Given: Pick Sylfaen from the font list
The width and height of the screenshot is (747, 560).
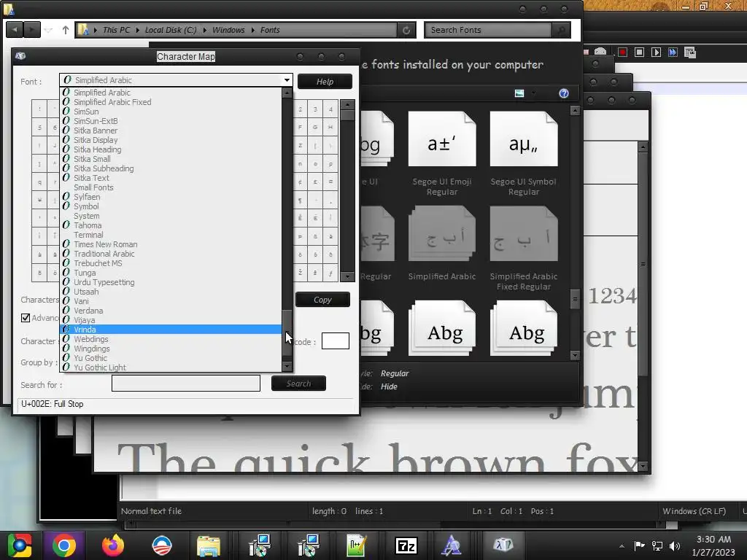Looking at the screenshot, I should pos(171,197).
